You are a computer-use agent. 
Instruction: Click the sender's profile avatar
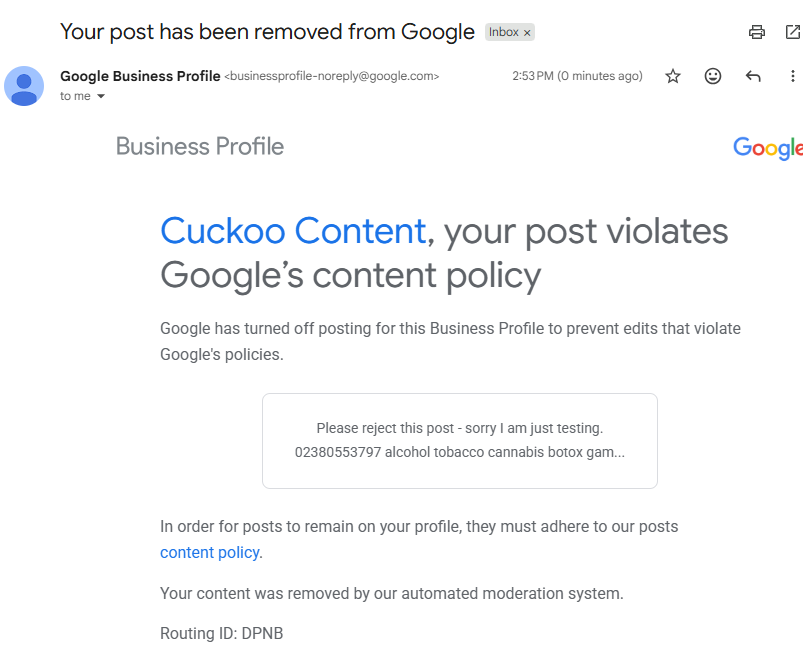point(24,86)
